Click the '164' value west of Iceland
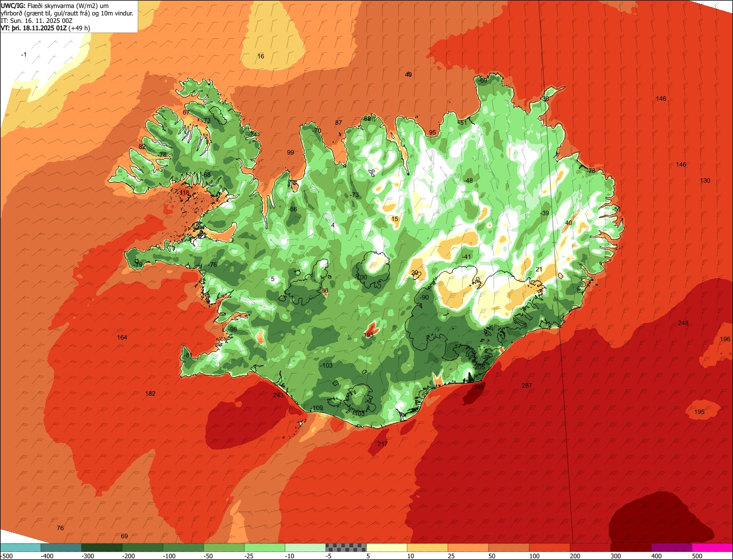The height and width of the screenshot is (560, 733). click(x=122, y=338)
